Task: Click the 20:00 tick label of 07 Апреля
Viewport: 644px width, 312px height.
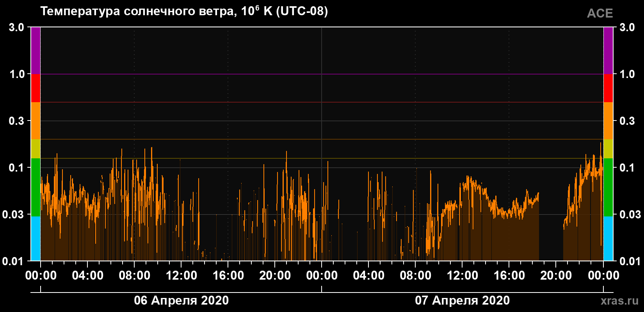Action: pyautogui.click(x=556, y=276)
